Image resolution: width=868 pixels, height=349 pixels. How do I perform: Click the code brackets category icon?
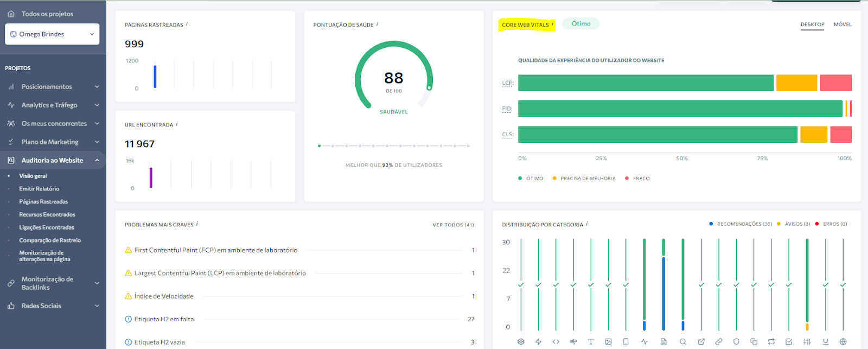coord(556,341)
